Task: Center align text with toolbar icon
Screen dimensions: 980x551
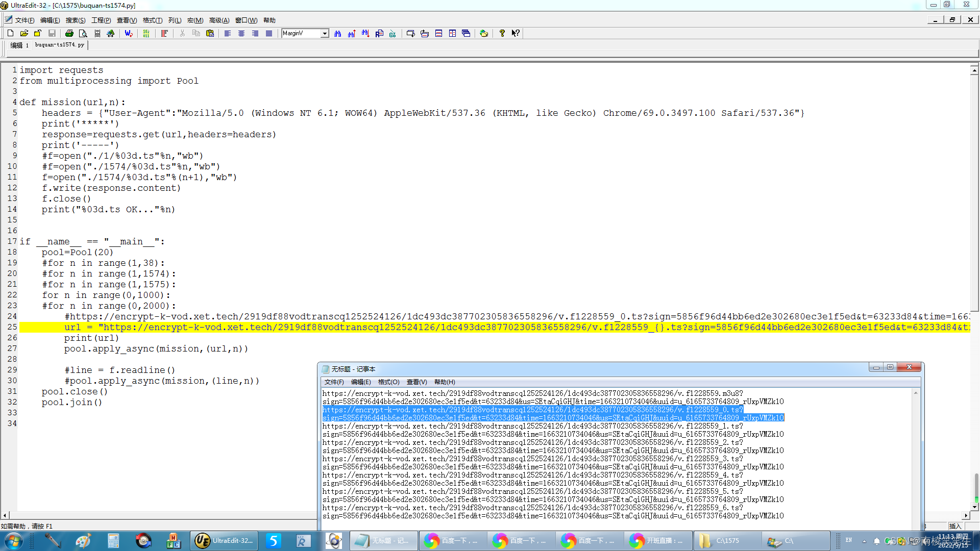Action: [x=241, y=33]
